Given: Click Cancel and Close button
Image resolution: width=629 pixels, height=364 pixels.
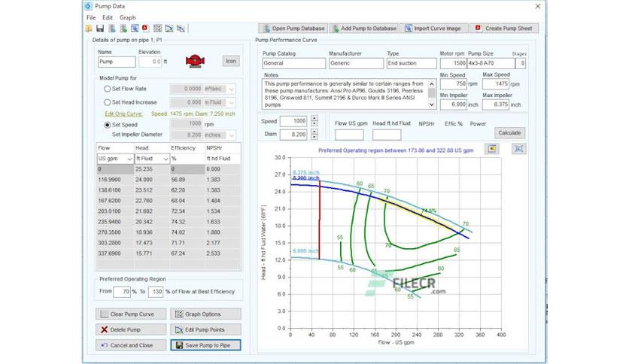Looking at the screenshot, I should tap(131, 345).
